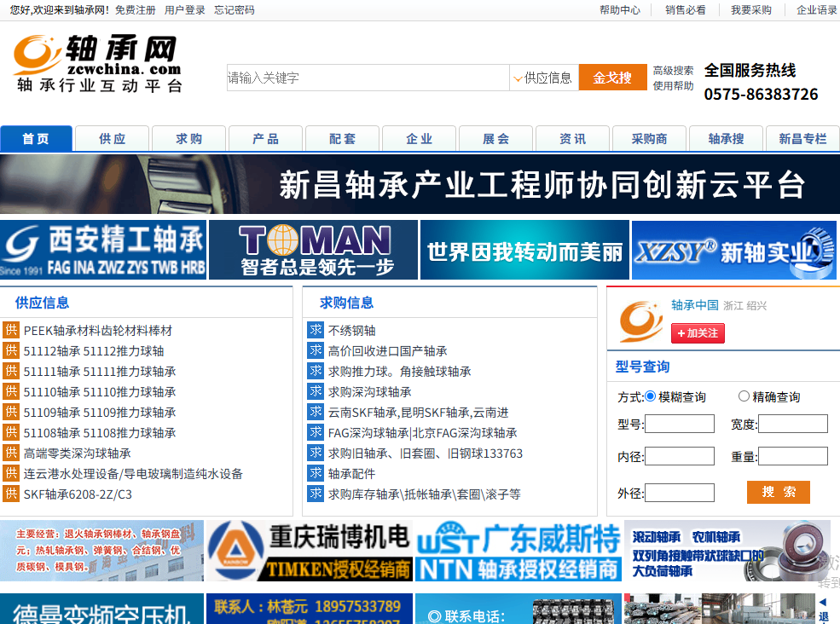
Task: Click the 求 icon beside FAG深沟球轴承
Action: pos(316,432)
